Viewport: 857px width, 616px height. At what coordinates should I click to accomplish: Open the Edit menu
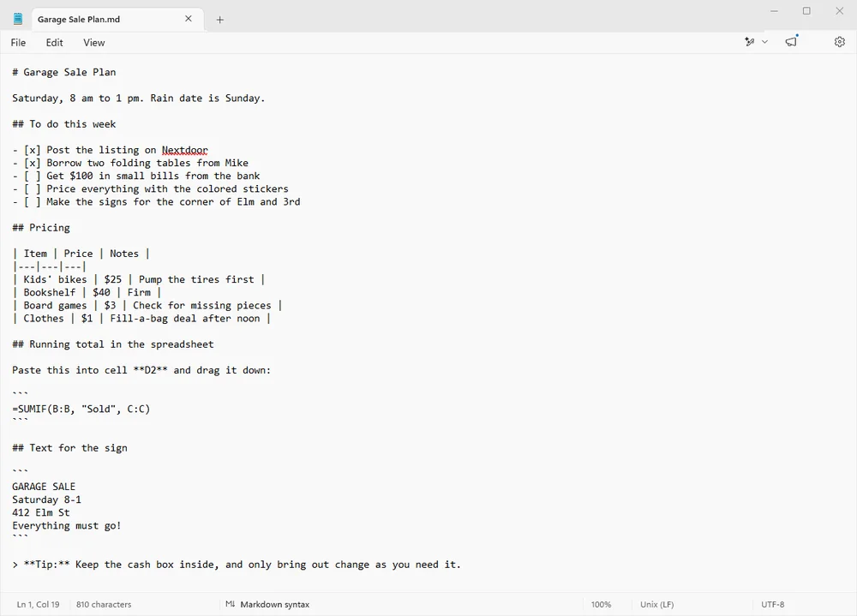point(54,43)
